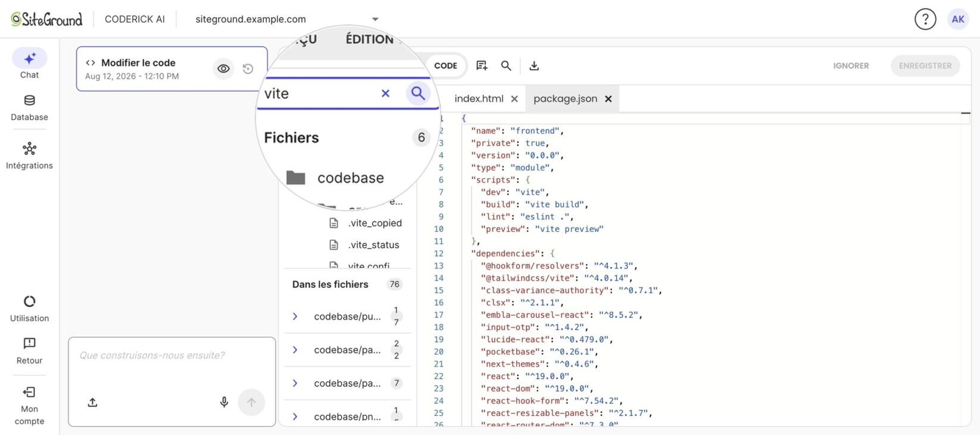Select the CODE view tab

[x=445, y=66]
